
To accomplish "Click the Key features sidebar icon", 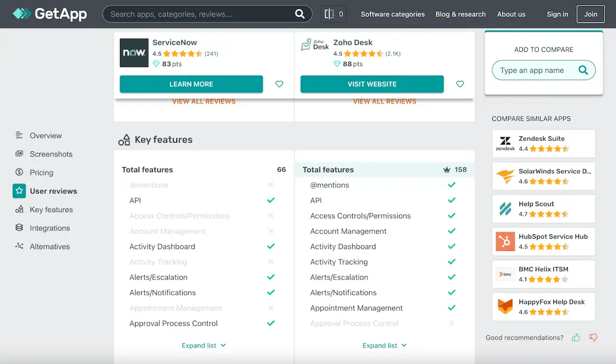I will tap(18, 209).
